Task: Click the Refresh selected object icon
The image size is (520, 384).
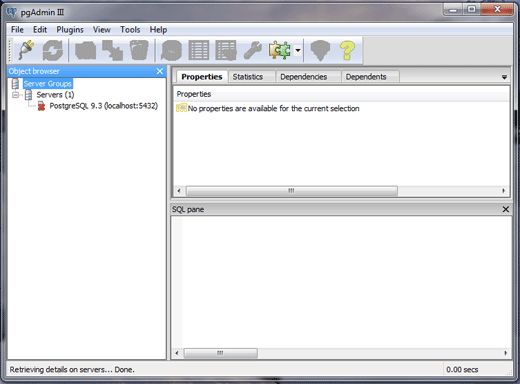Action: (x=53, y=50)
